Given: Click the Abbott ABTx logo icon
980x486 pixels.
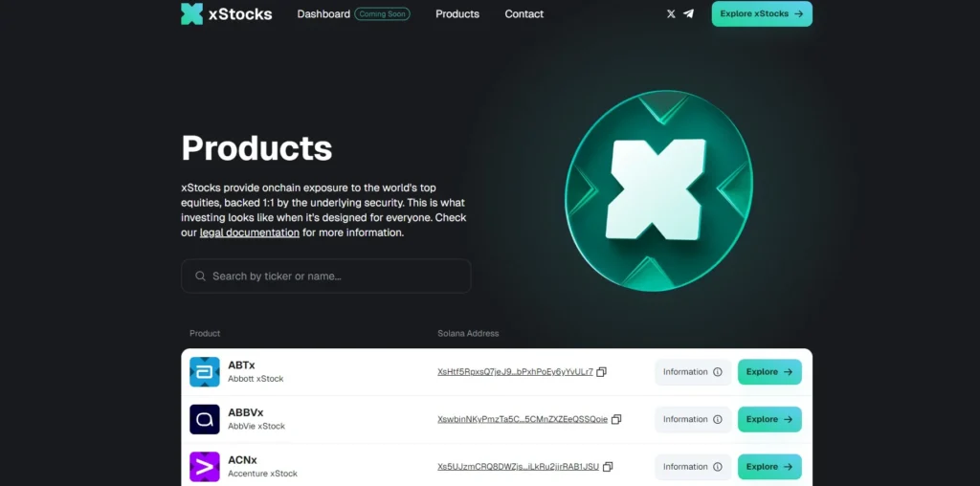Looking at the screenshot, I should click(205, 372).
